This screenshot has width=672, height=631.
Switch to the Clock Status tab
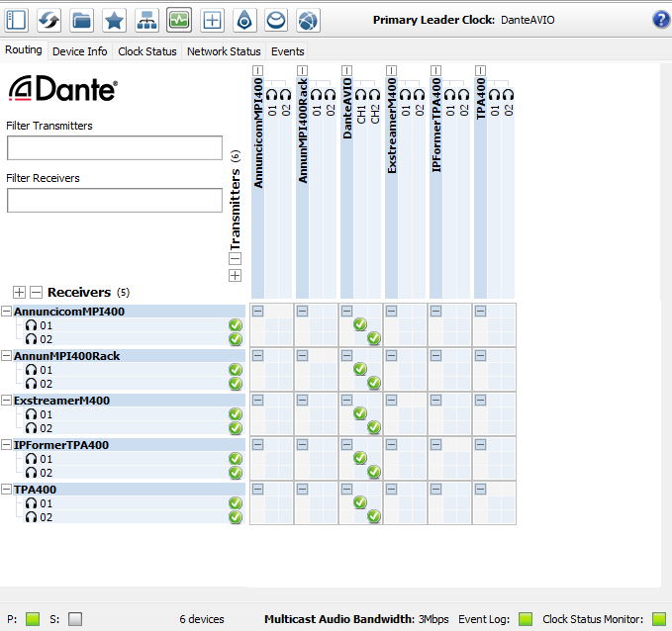[146, 50]
